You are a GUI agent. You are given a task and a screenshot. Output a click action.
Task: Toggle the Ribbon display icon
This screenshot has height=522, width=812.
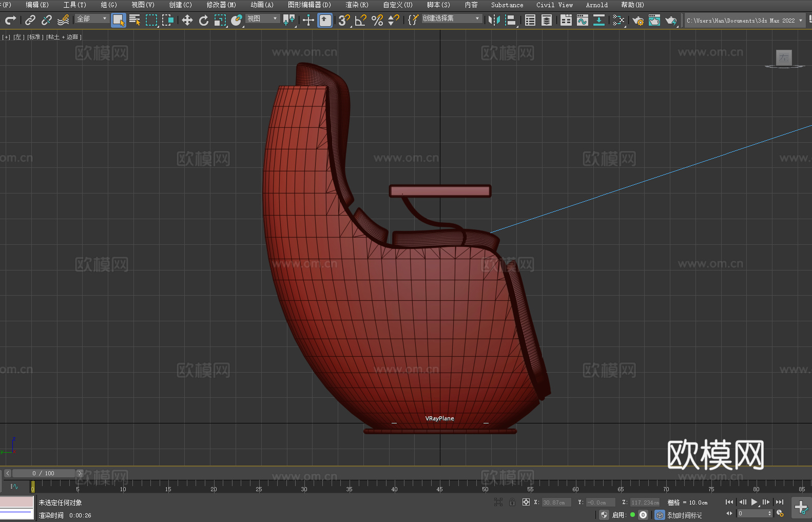566,20
